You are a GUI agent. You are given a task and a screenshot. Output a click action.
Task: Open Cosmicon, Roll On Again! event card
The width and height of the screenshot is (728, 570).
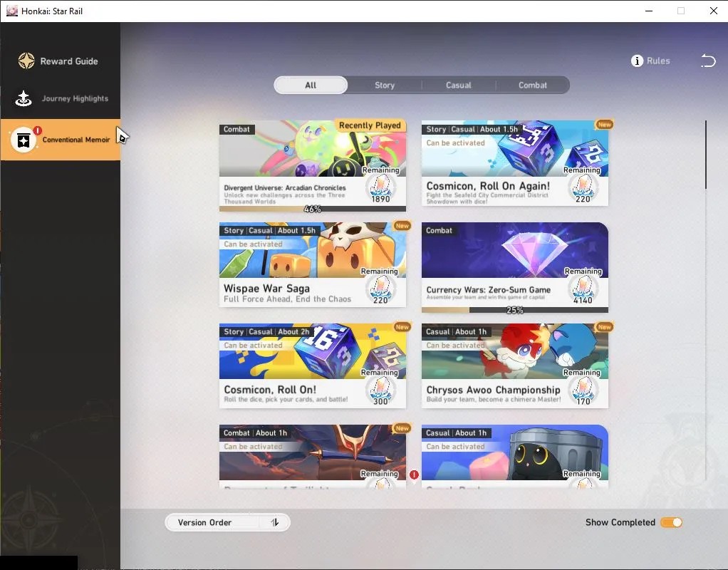pos(515,163)
